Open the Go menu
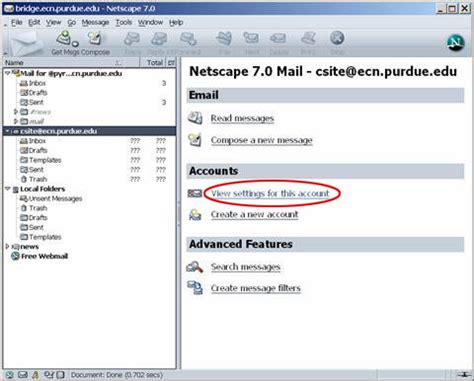 pos(72,23)
